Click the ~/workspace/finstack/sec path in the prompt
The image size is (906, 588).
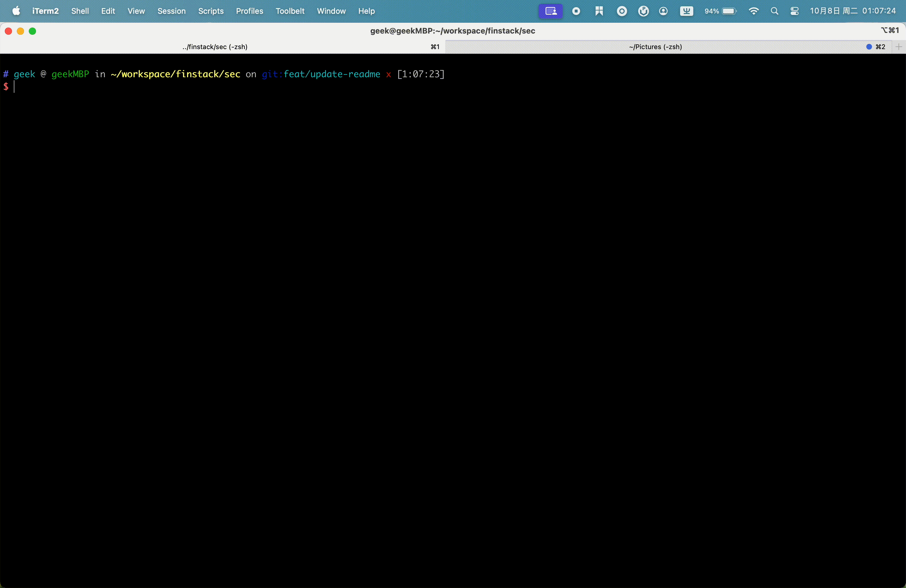point(176,74)
